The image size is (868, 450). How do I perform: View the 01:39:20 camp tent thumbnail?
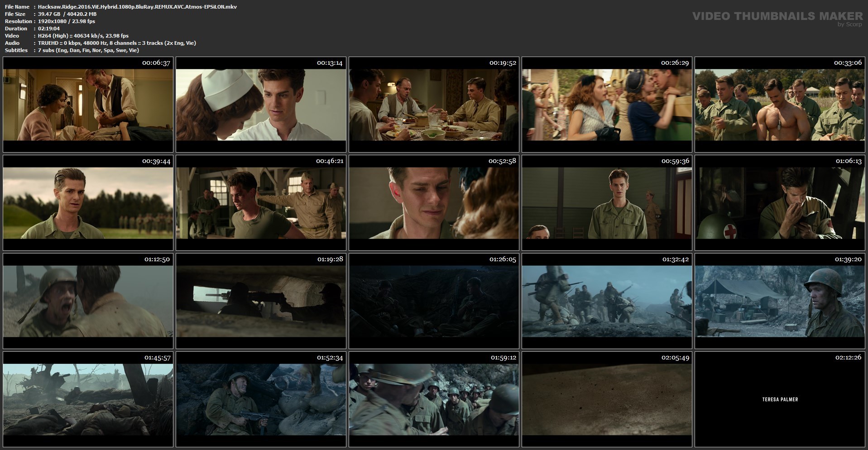click(x=780, y=301)
